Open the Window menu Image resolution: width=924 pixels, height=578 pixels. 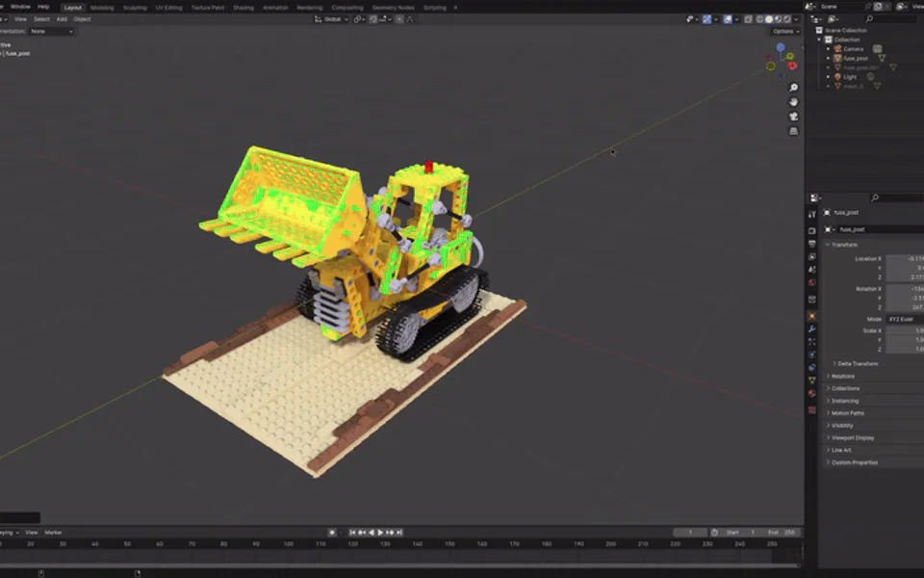pyautogui.click(x=20, y=7)
